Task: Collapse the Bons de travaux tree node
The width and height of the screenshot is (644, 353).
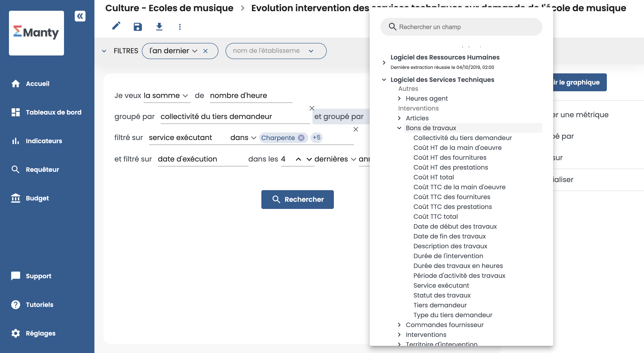Action: point(399,128)
